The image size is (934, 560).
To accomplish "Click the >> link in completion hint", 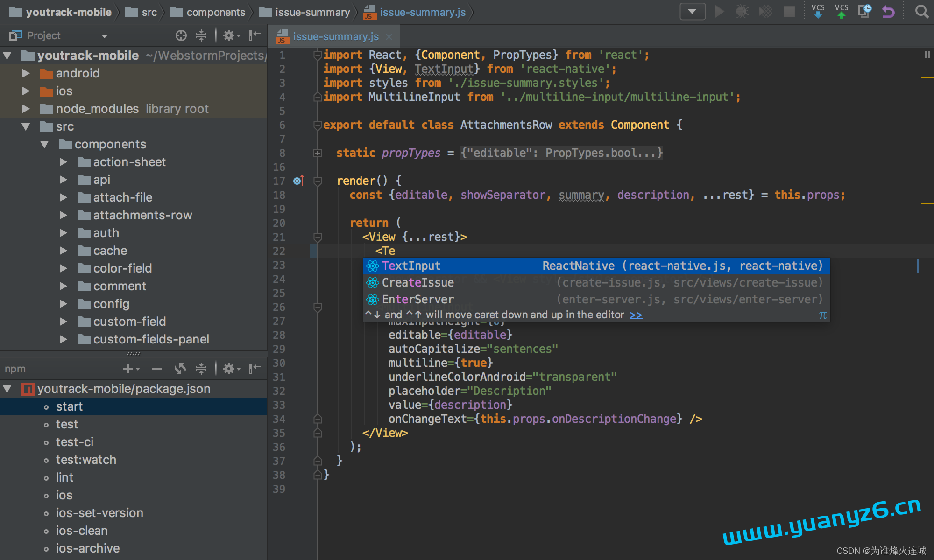I will point(636,315).
